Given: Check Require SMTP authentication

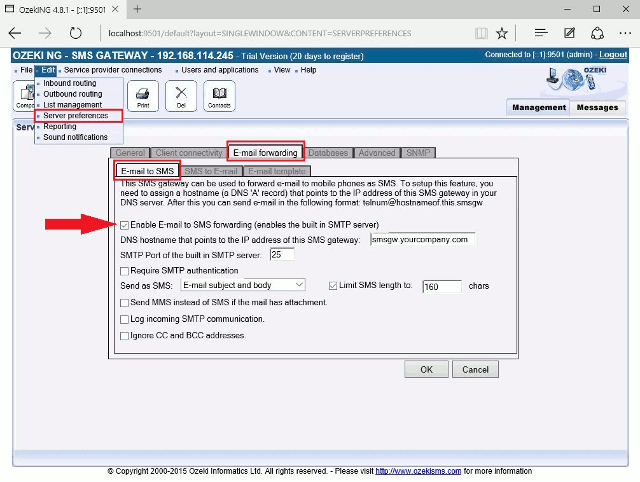Looking at the screenshot, I should [124, 271].
